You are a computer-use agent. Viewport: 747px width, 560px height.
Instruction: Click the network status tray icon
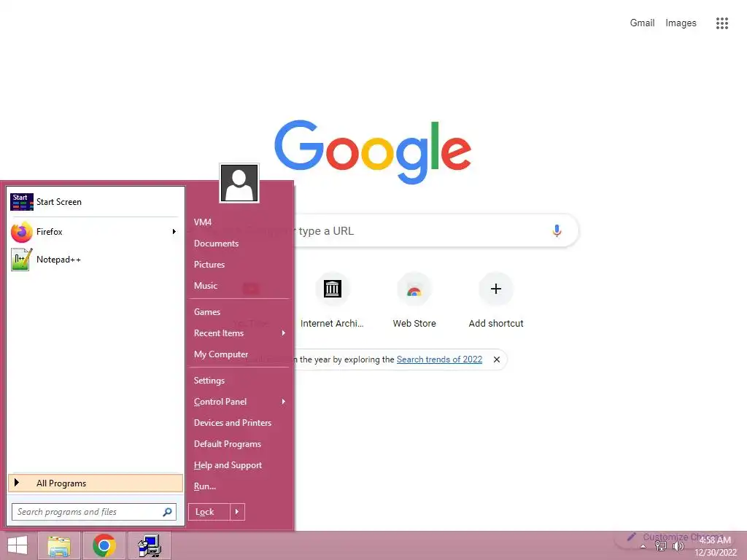click(661, 547)
